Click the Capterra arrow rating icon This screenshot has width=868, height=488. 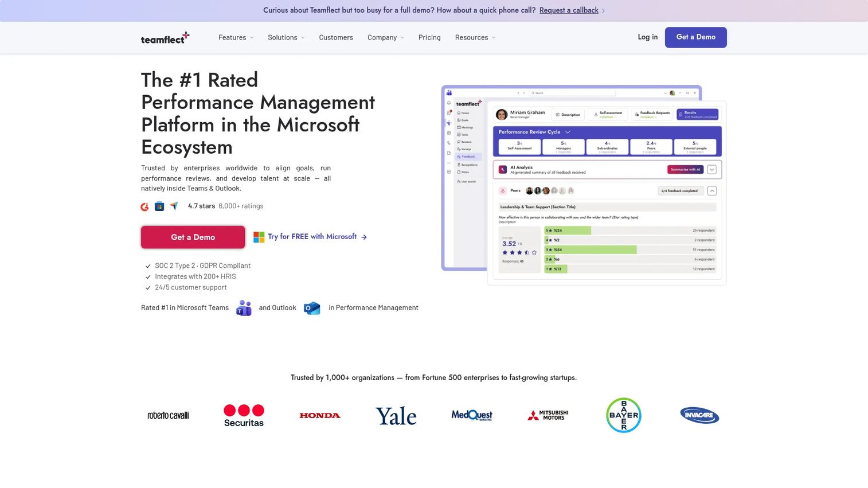[174, 206]
